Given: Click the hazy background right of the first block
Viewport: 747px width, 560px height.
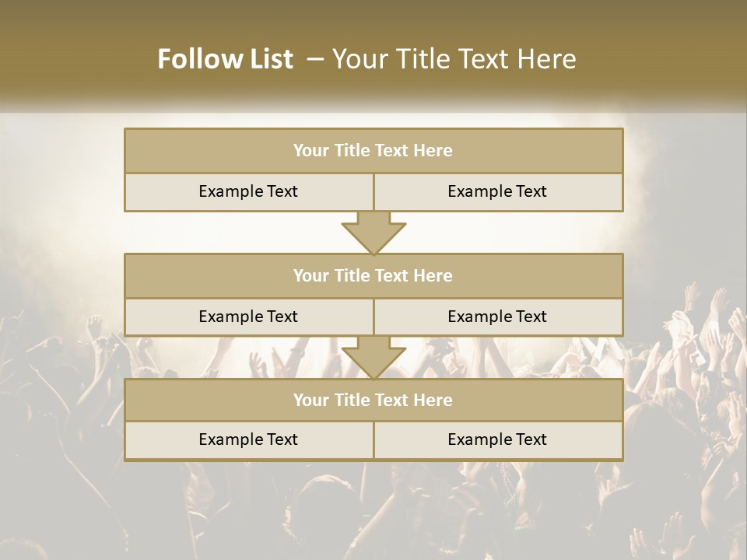Looking at the screenshot, I should click(x=685, y=171).
